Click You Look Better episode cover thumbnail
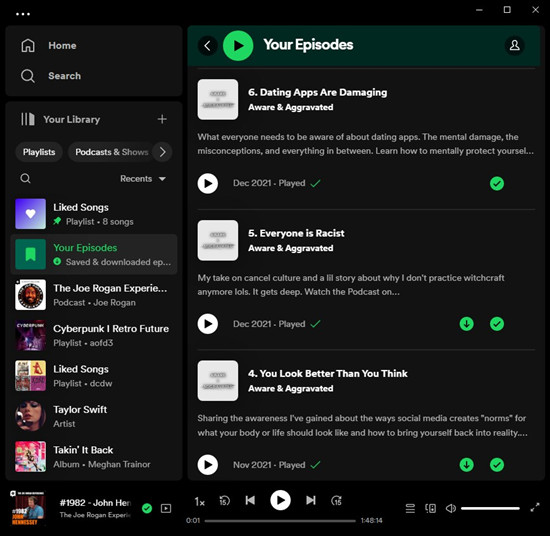The height and width of the screenshot is (536, 550). click(218, 381)
